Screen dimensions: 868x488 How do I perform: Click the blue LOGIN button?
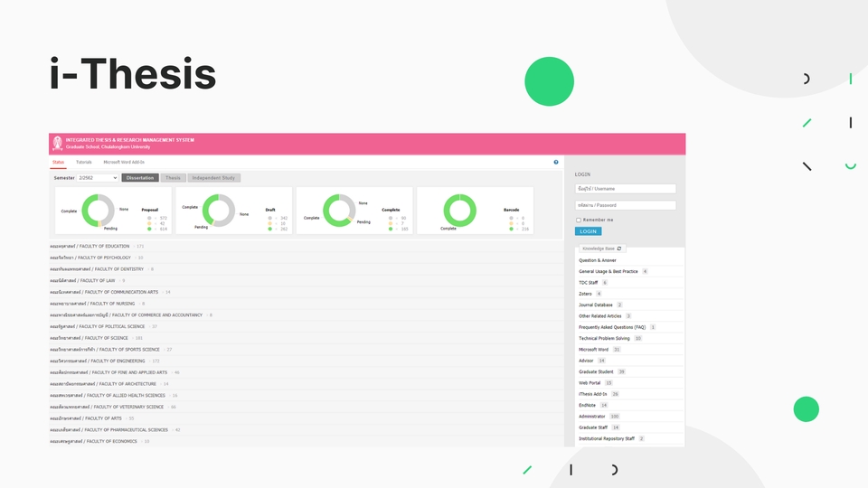tap(588, 231)
